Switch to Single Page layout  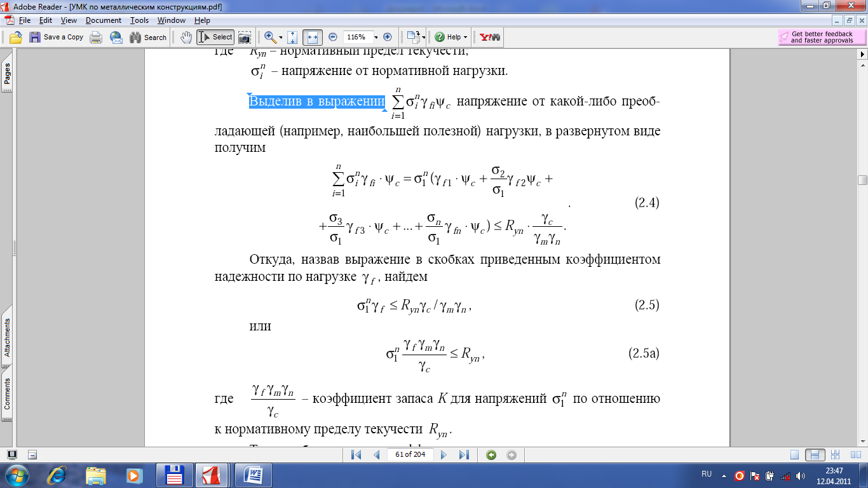pyautogui.click(x=794, y=454)
